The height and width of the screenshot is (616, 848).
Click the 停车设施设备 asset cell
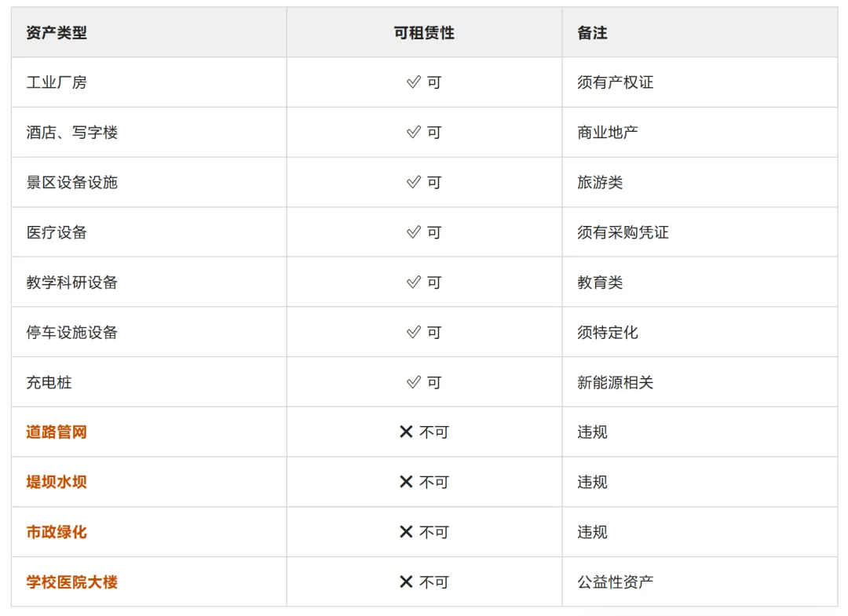coord(149,332)
